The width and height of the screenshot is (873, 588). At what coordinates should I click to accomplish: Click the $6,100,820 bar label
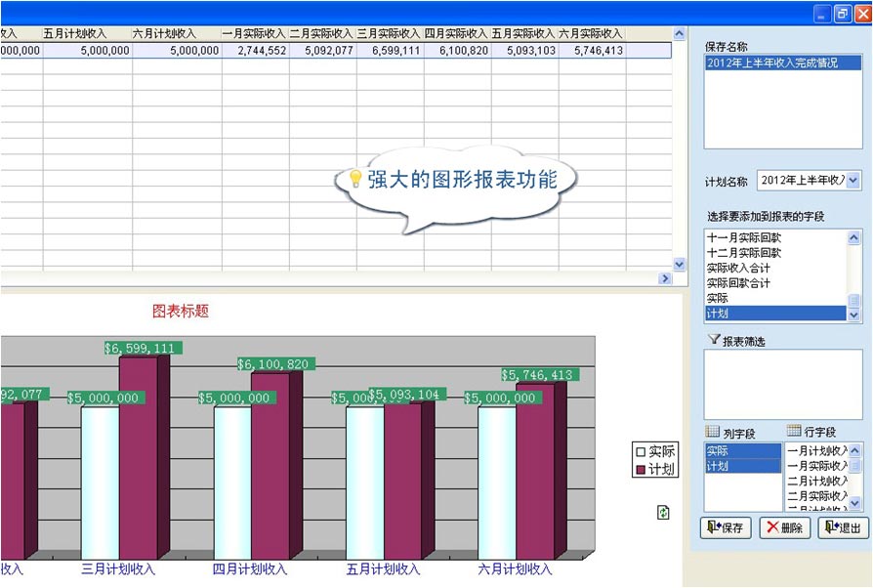click(276, 364)
